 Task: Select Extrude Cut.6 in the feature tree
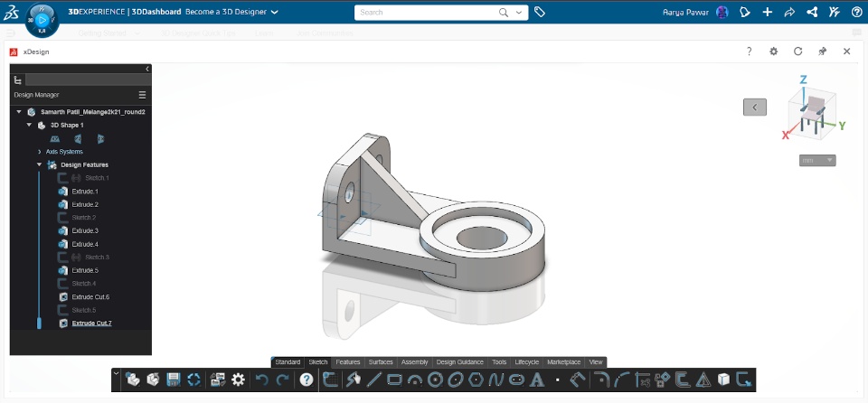(90, 297)
